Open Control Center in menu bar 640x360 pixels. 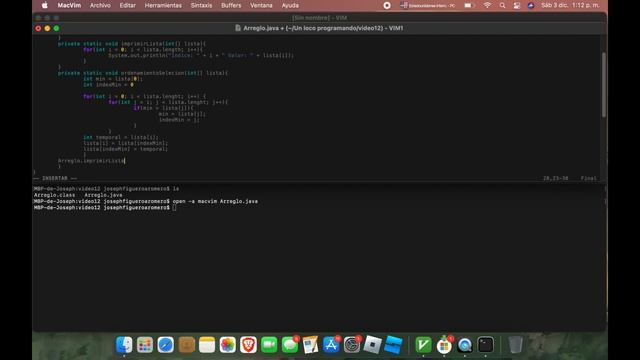click(516, 5)
